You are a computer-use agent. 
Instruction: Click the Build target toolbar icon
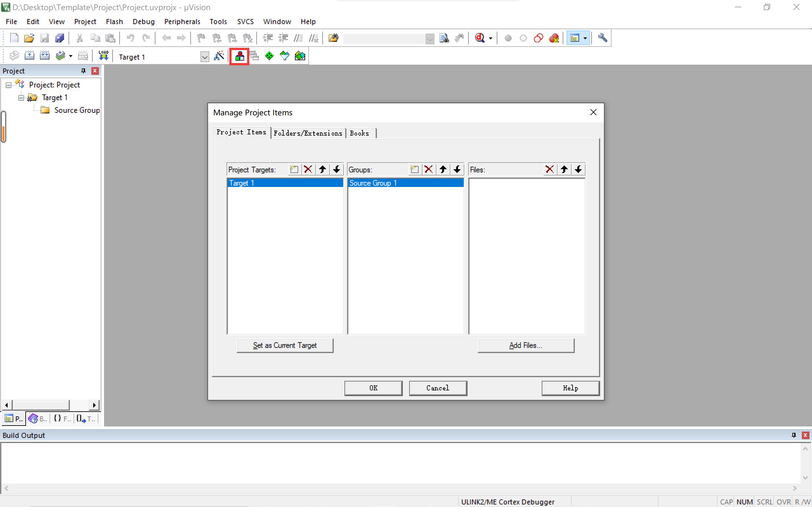pyautogui.click(x=29, y=56)
